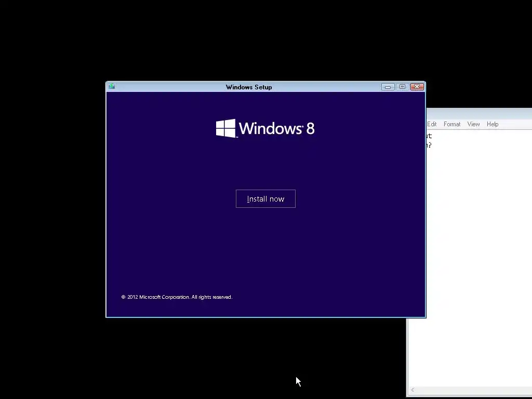
Task: Open Windows Setup title bar system icon
Action: 112,87
